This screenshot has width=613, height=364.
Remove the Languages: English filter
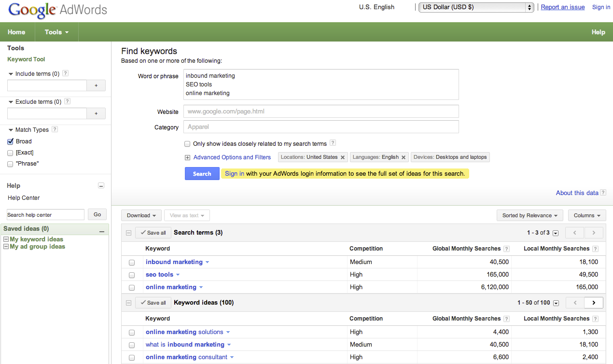click(x=404, y=157)
